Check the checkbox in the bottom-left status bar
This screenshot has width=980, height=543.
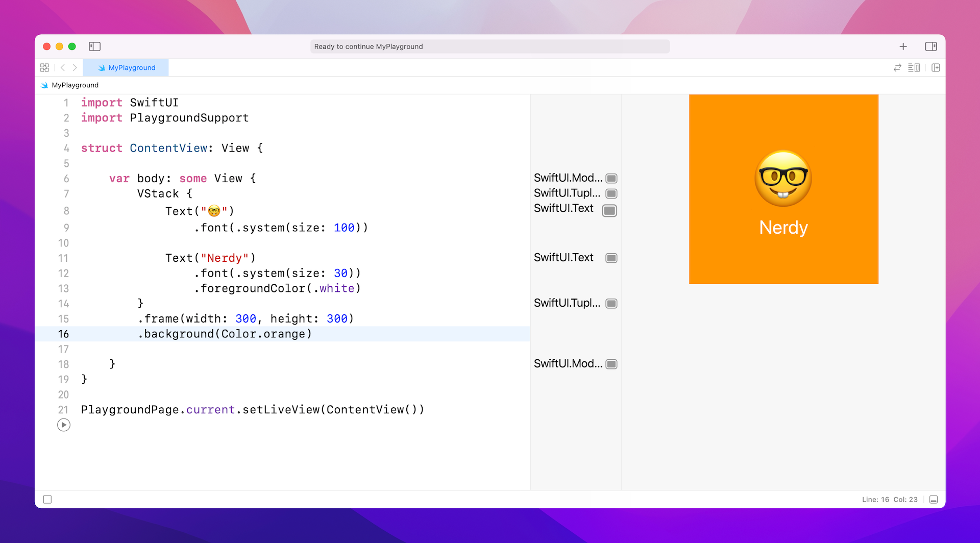(x=47, y=499)
